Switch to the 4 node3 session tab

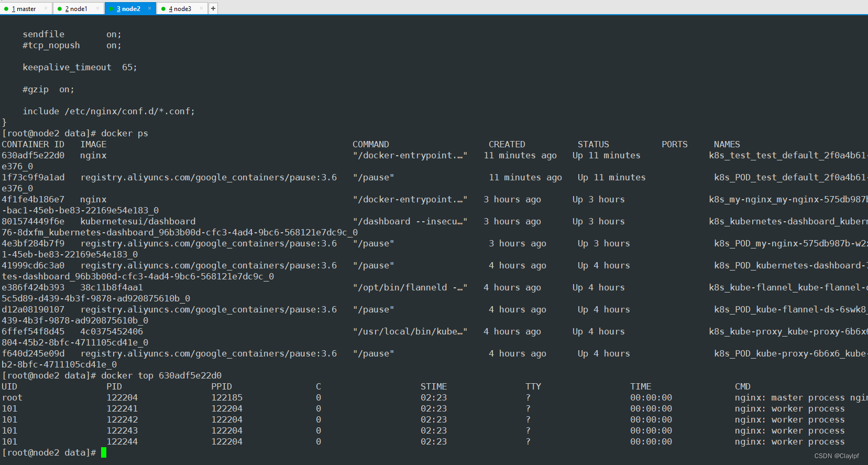tap(180, 9)
